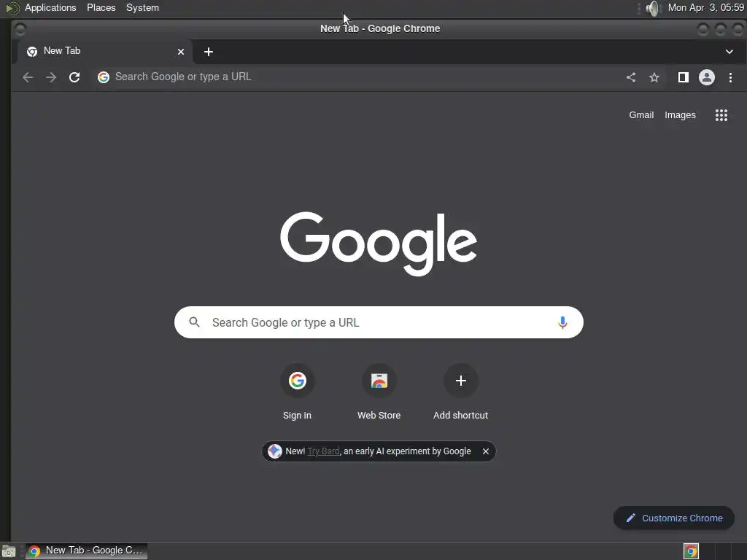Open the Chrome profile avatar

tap(706, 77)
